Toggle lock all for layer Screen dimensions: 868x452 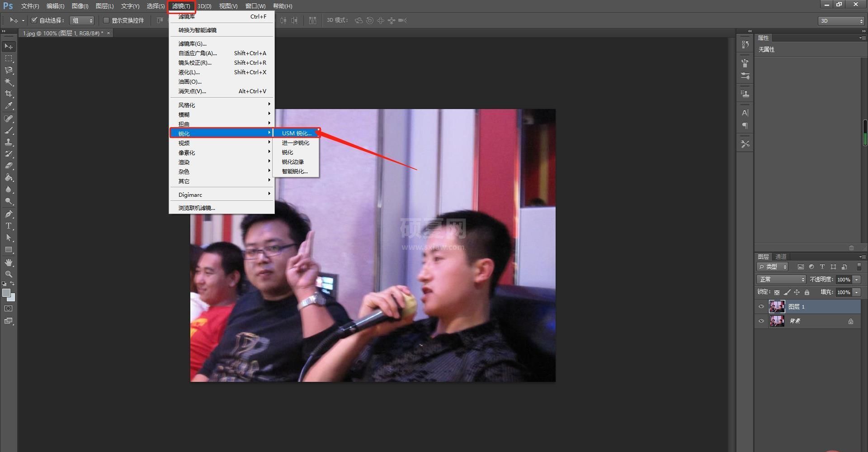(807, 292)
